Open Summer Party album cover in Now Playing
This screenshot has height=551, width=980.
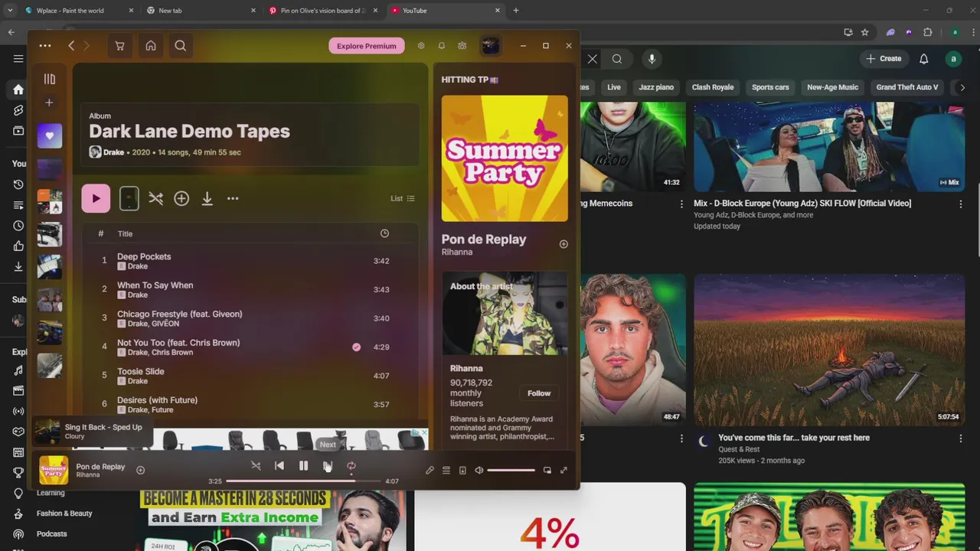[505, 158]
